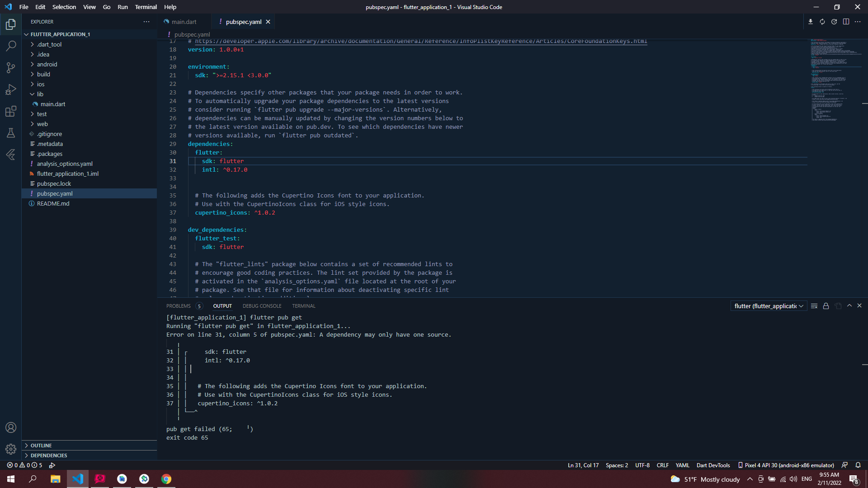Close the bottom panel
The image size is (868, 488).
click(x=859, y=306)
